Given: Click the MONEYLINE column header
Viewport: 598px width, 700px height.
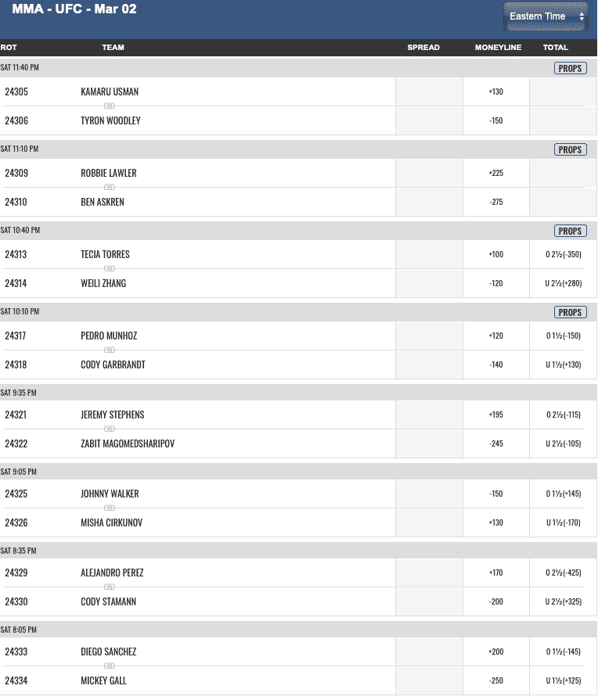Looking at the screenshot, I should pos(498,48).
